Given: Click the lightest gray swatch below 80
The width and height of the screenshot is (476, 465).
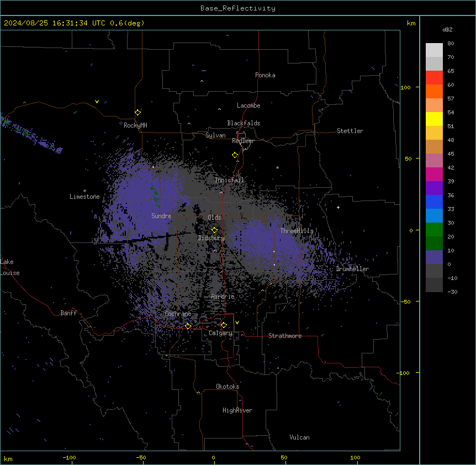Looking at the screenshot, I should [x=434, y=50].
